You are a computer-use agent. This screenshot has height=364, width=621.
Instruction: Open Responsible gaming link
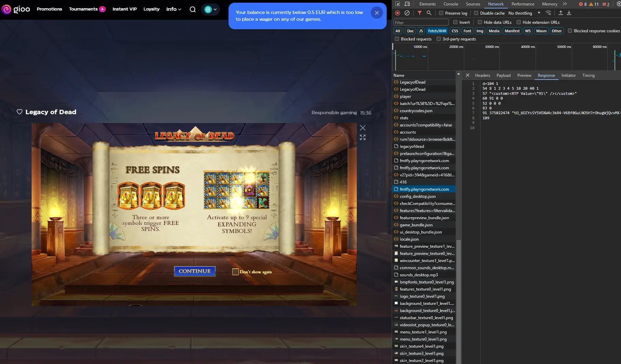[x=334, y=112]
